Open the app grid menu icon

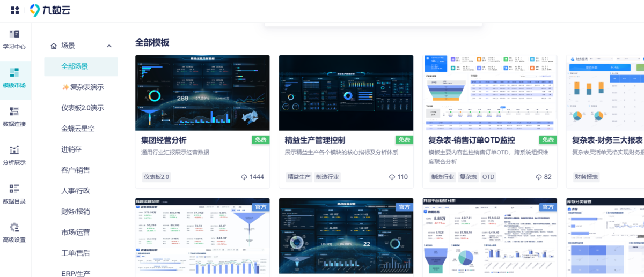[x=15, y=10]
